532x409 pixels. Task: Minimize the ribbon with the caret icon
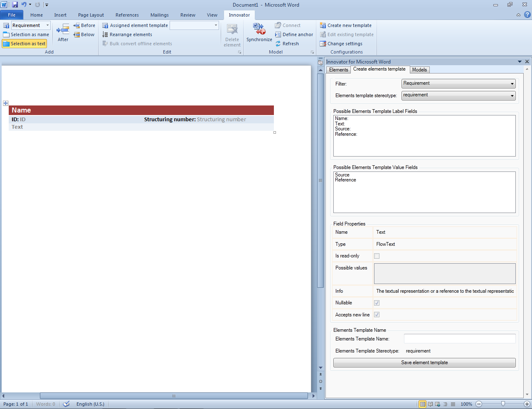pyautogui.click(x=518, y=15)
